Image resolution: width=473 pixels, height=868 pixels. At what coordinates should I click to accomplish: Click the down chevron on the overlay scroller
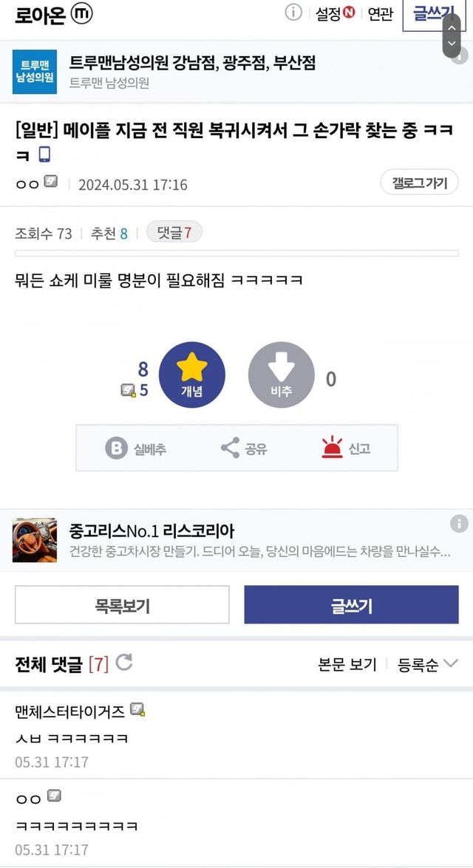click(452, 43)
